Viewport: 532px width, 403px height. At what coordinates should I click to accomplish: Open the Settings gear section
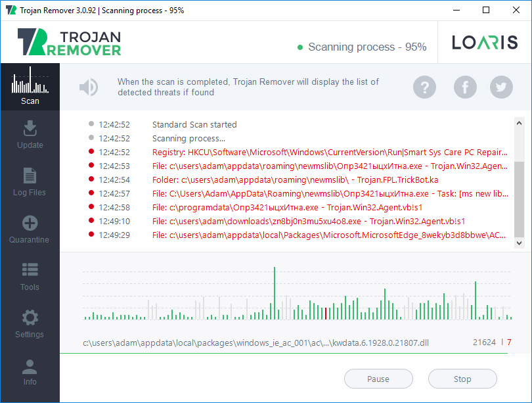pos(30,324)
